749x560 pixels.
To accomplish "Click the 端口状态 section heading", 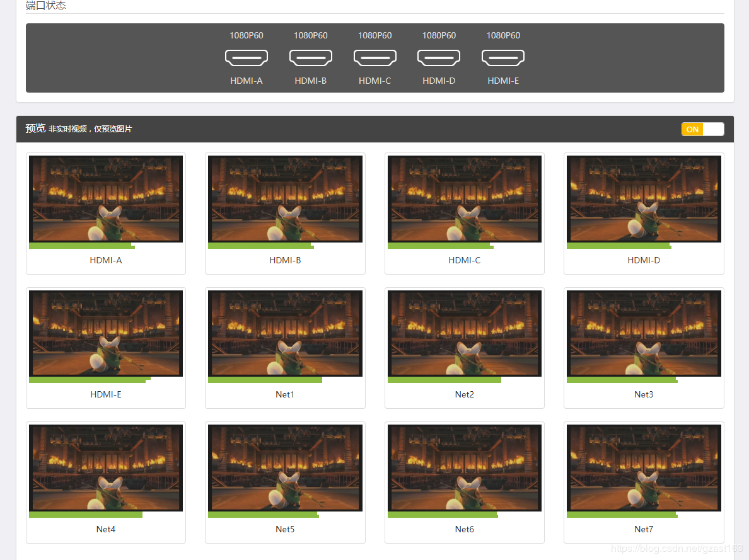I will 46,6.
